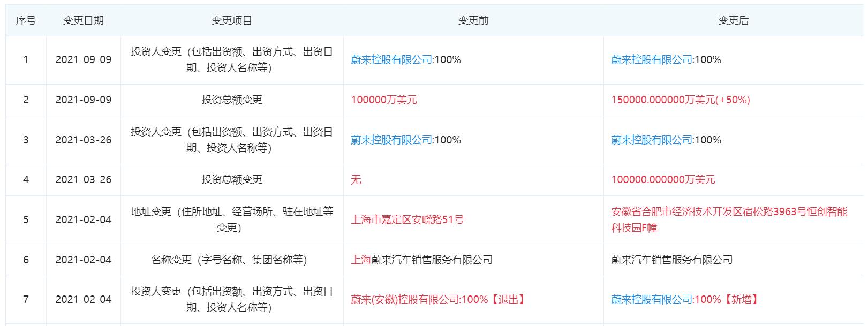Click date 2021-02-04 in row 7
Image resolution: width=868 pixels, height=326 pixels.
tap(84, 300)
